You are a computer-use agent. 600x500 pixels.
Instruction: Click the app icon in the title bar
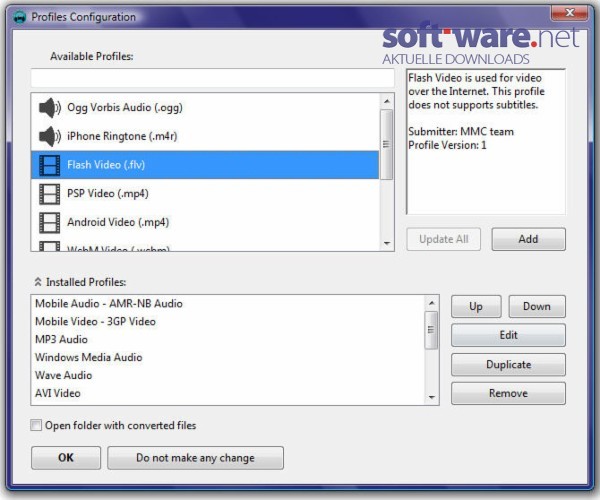coord(19,17)
